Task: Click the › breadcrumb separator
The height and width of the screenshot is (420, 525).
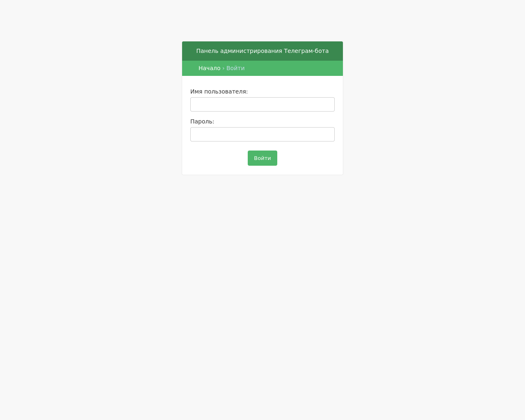Action: tap(224, 68)
